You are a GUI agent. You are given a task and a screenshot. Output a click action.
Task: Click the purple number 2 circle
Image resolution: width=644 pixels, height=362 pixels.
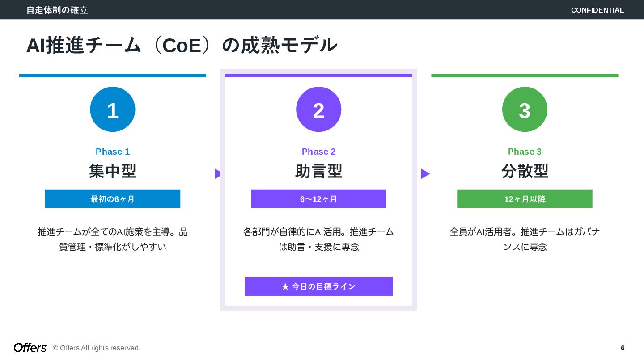(318, 109)
